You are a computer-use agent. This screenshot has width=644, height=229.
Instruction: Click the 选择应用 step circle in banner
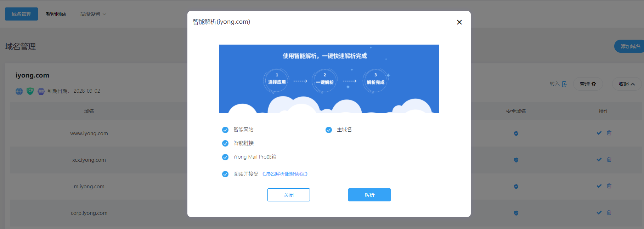pos(277,80)
